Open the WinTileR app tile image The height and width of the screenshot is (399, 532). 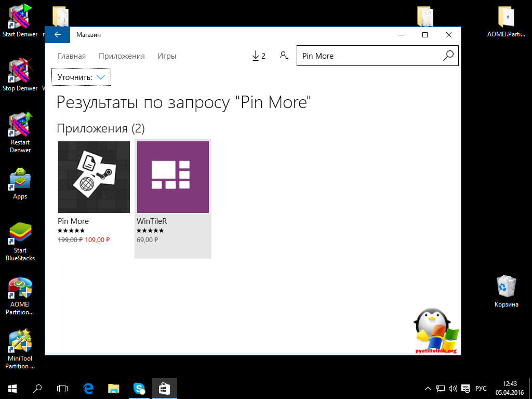pos(173,177)
